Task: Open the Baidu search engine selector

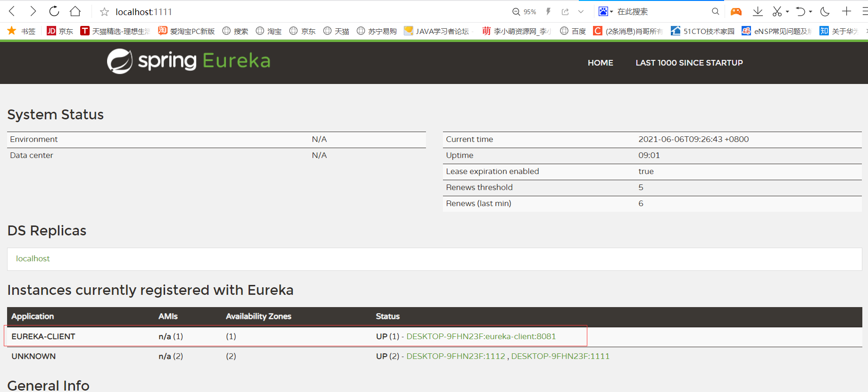Action: (605, 11)
